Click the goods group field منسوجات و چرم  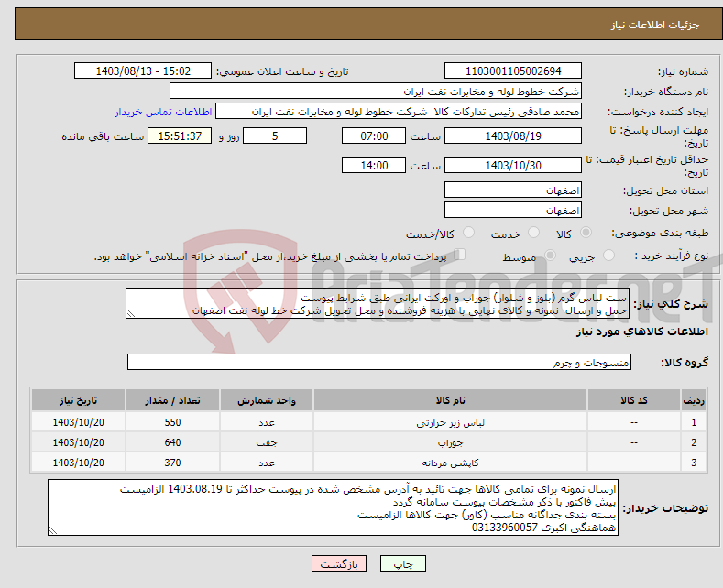coord(379,362)
